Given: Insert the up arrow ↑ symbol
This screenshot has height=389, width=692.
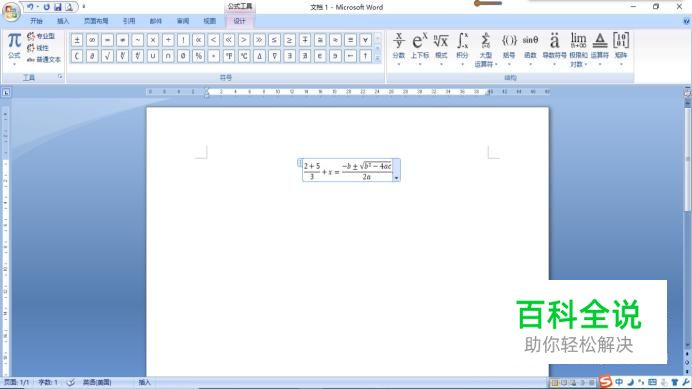Looking at the screenshot, I should click(365, 56).
